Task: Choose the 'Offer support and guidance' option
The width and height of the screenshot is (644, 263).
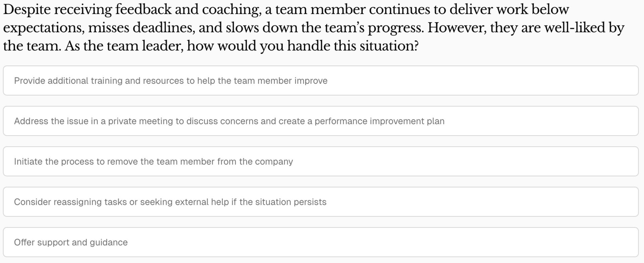Action: [x=71, y=243]
